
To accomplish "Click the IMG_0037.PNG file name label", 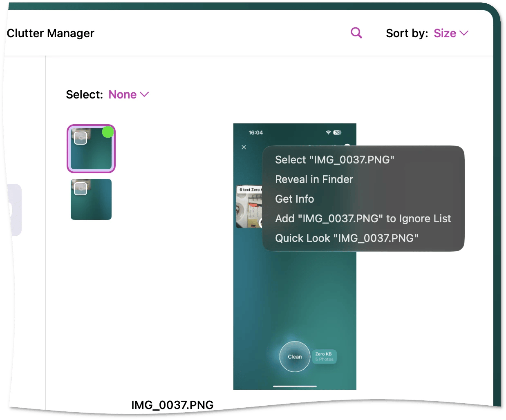I will point(172,405).
